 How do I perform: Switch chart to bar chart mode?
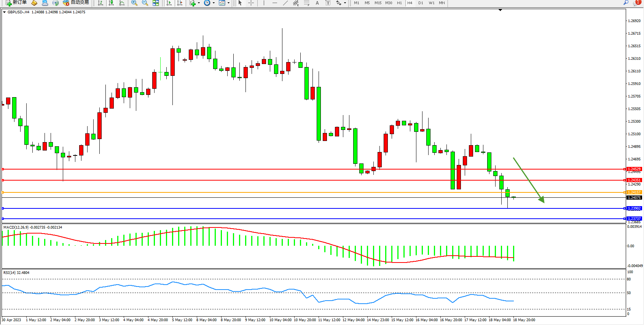(100, 3)
